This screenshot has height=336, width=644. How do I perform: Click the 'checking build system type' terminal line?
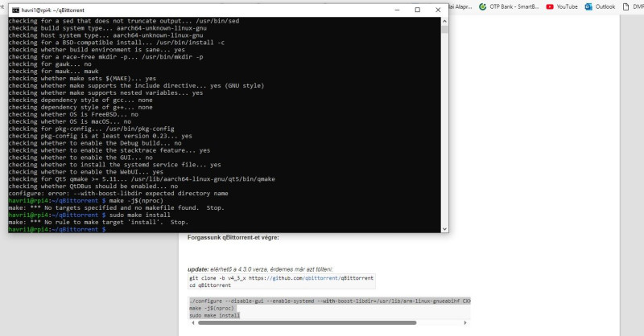click(107, 28)
